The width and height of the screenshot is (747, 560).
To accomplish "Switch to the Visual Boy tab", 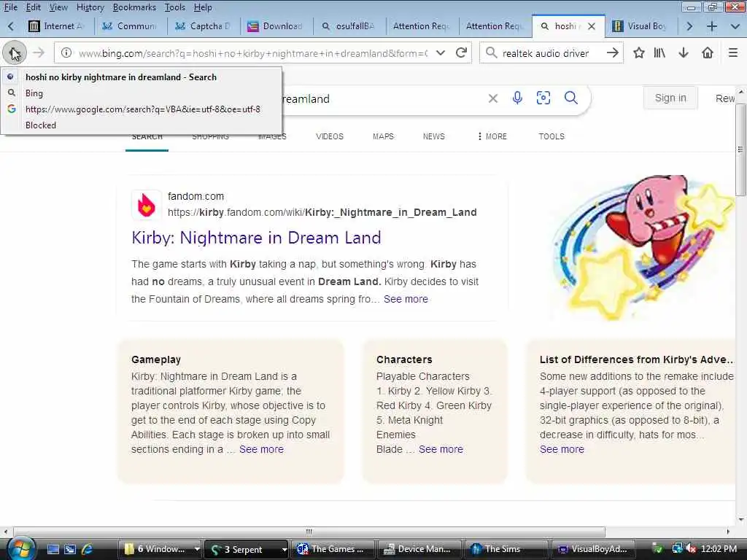I will (x=640, y=26).
